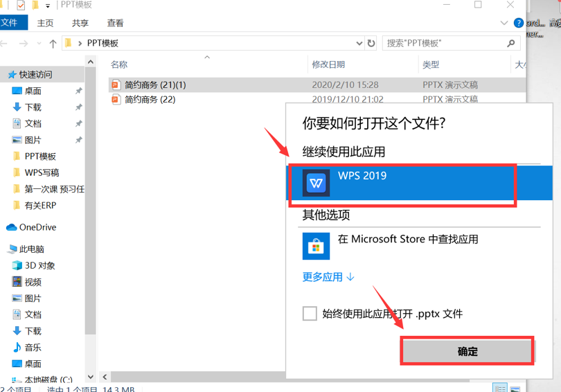Select 此电脑 in navigation pane
The height and width of the screenshot is (392, 561).
coord(31,249)
